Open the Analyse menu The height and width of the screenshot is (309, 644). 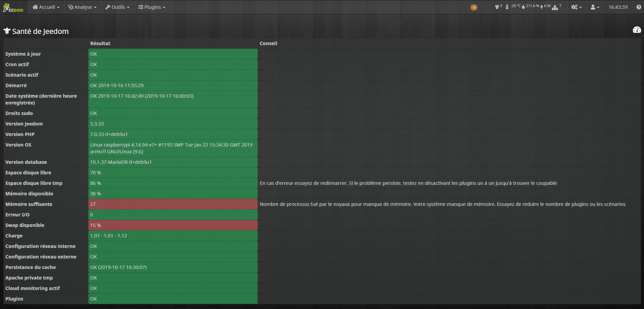click(82, 7)
